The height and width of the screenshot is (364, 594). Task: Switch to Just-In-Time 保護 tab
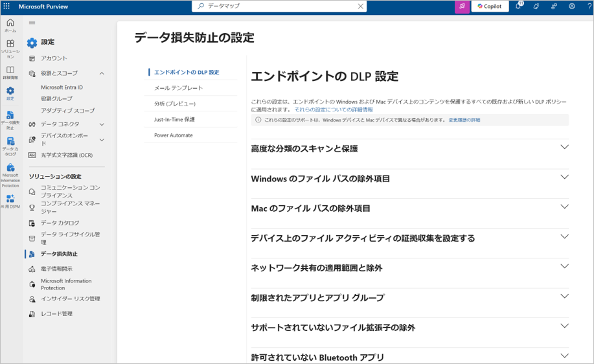point(174,119)
